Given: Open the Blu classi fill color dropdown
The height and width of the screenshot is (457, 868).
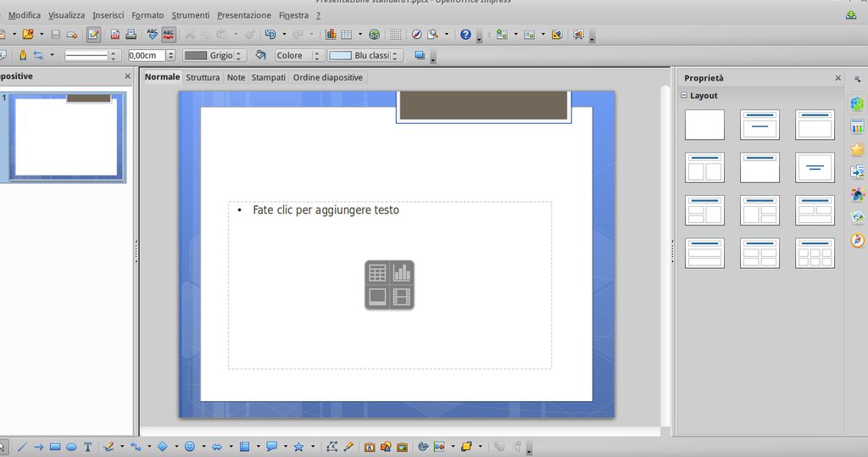Looking at the screenshot, I should point(364,55).
